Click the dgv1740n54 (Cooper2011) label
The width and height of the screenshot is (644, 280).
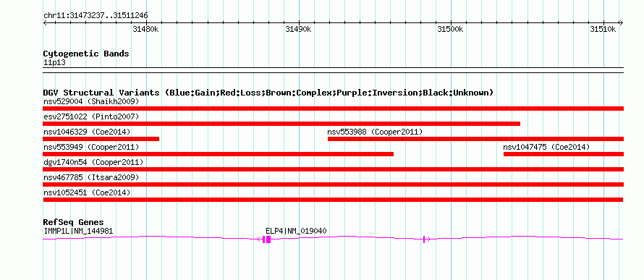[93, 162]
